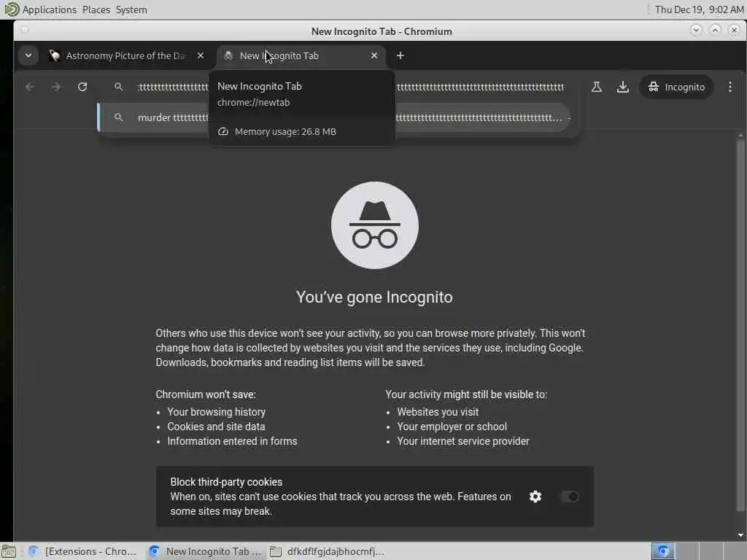747x560 pixels.
Task: Switch to New Incognito Tab tab
Action: coord(301,55)
